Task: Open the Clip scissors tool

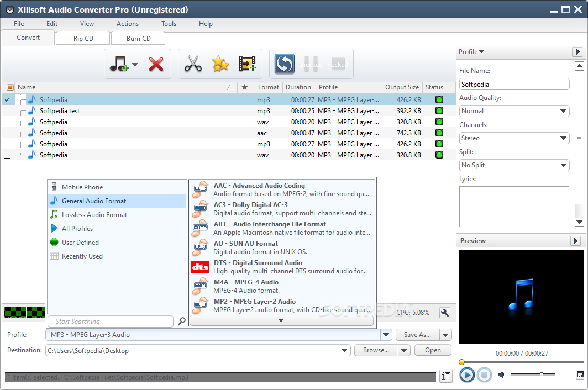Action: (x=193, y=64)
